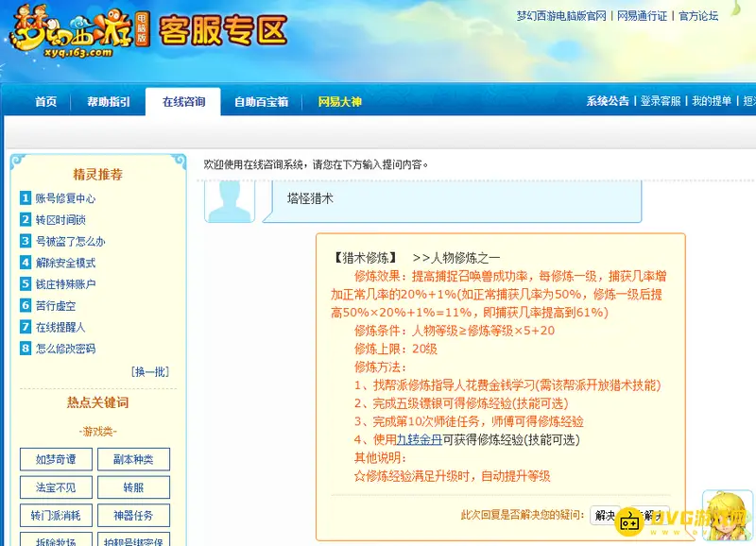Open 网易通行证 link

(x=643, y=16)
